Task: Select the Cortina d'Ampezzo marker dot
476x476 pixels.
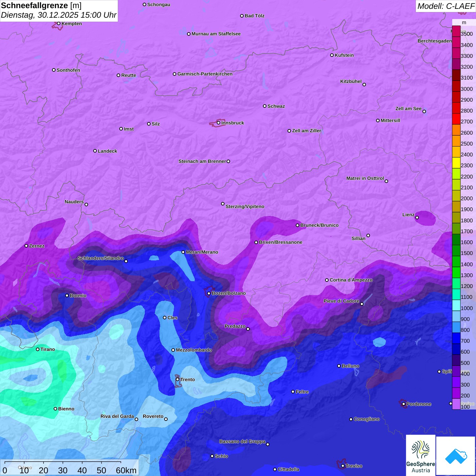Action: click(x=327, y=280)
